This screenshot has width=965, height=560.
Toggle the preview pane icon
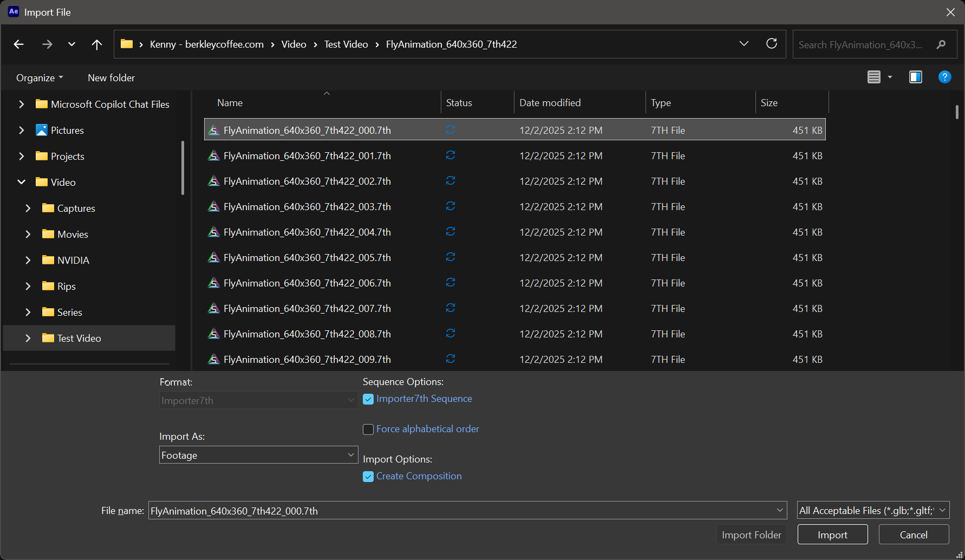tap(915, 77)
